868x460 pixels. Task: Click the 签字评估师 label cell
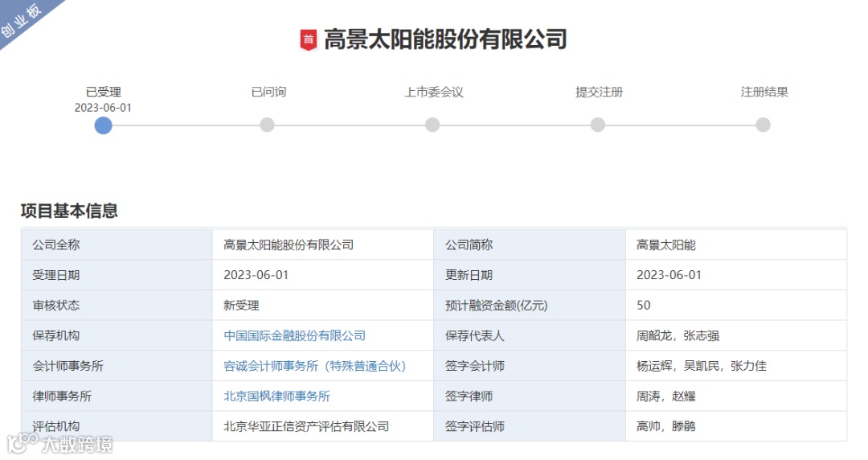pyautogui.click(x=529, y=426)
